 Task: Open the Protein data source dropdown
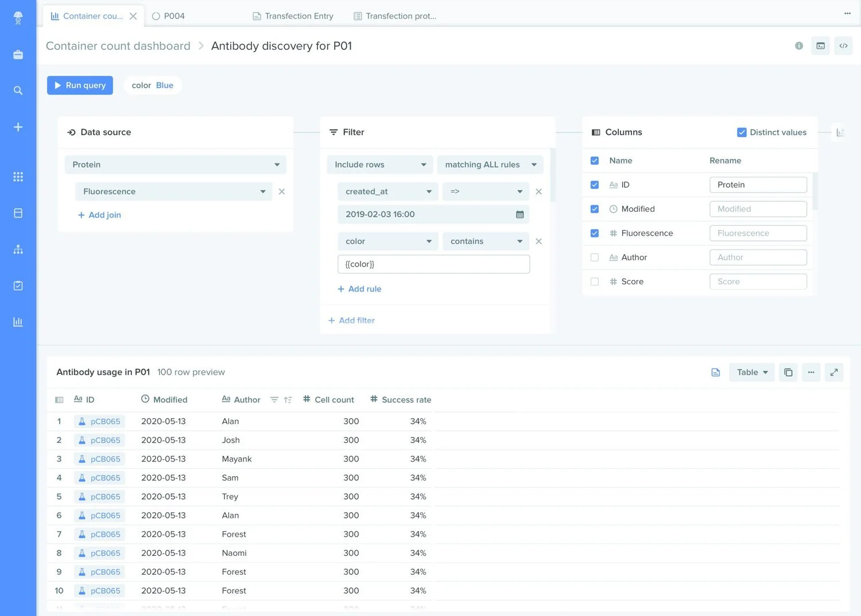click(x=175, y=165)
